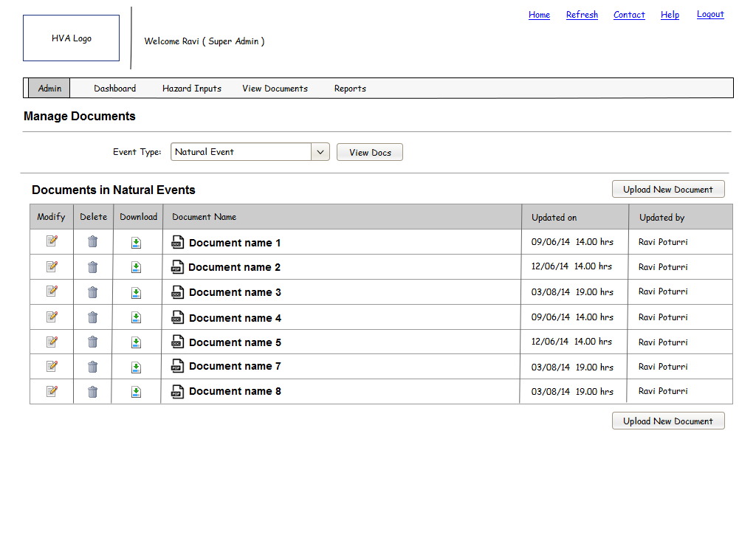Open the Admin menu tab
756x549 pixels.
coord(49,89)
